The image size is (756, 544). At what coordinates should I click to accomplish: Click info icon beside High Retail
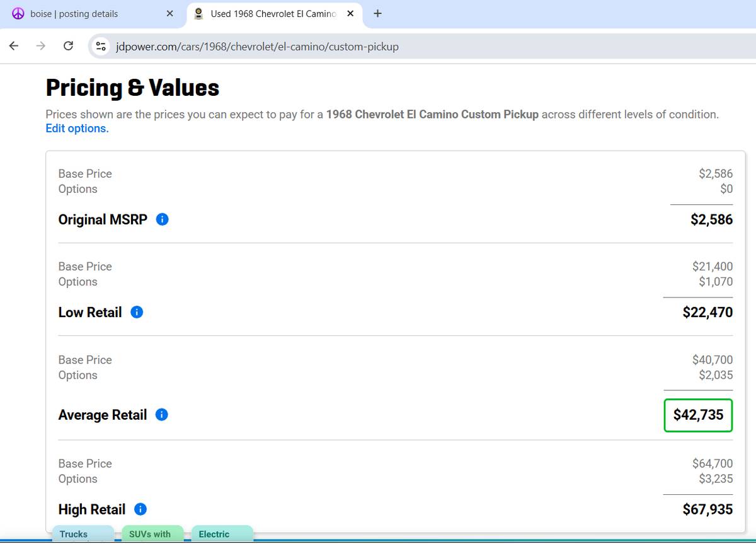140,509
